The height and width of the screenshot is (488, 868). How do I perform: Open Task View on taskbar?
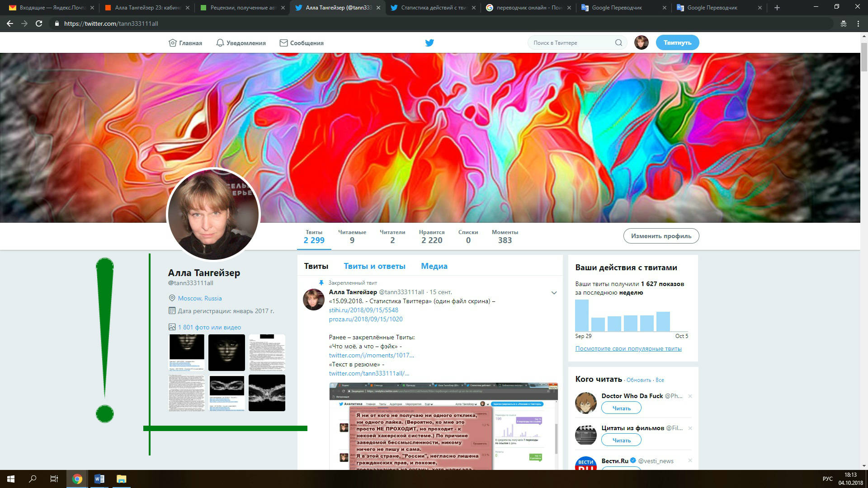pos(54,479)
